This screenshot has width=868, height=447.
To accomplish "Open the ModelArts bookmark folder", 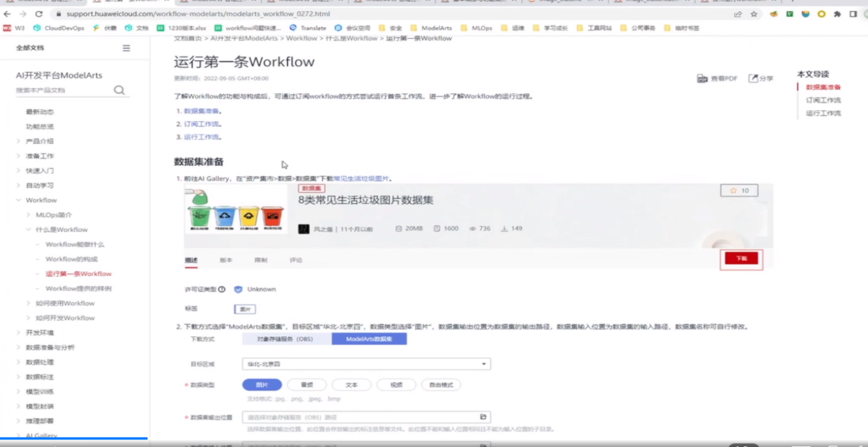I will coord(431,28).
